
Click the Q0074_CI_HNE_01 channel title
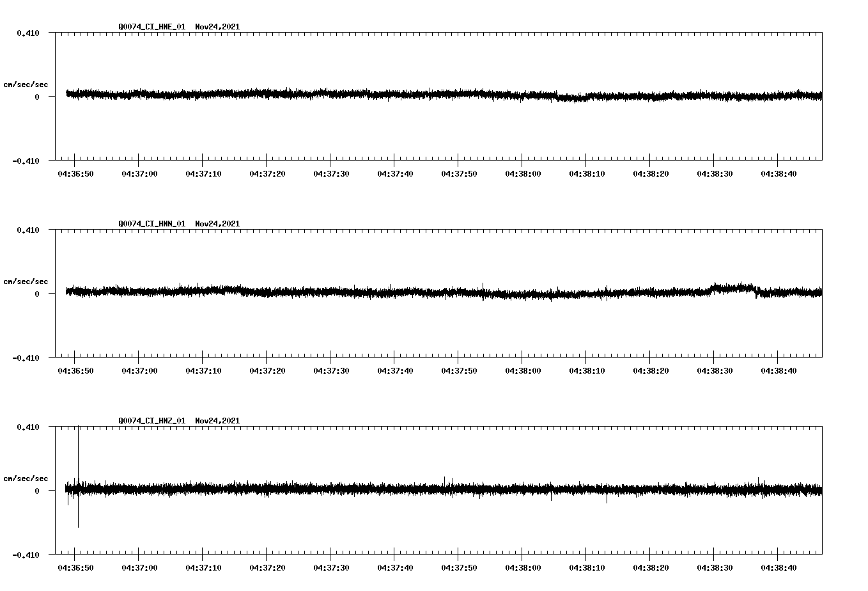152,27
